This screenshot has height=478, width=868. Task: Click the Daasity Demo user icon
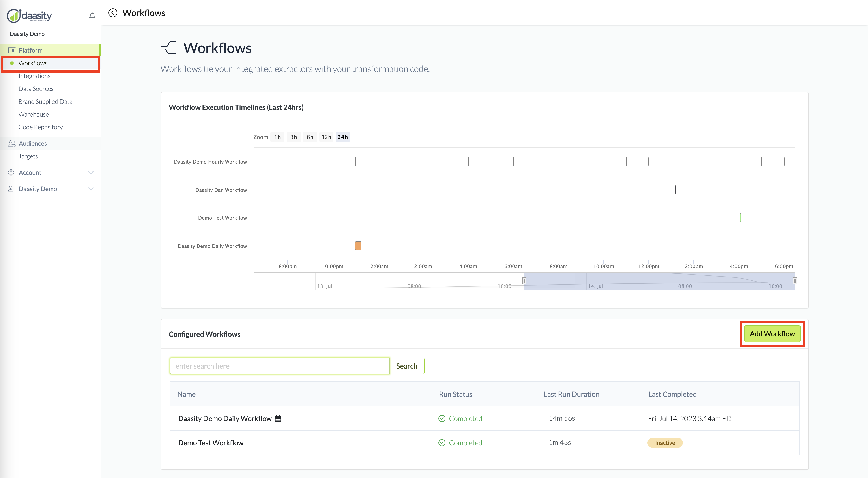(x=11, y=189)
